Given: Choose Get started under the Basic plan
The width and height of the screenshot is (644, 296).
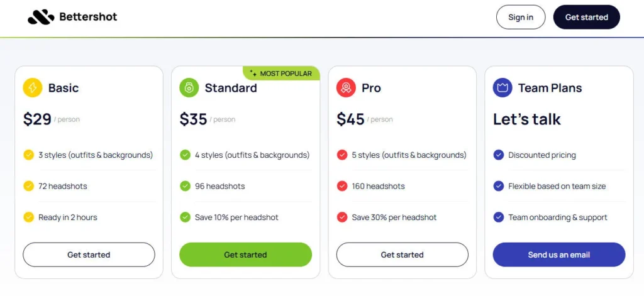Looking at the screenshot, I should (x=89, y=255).
